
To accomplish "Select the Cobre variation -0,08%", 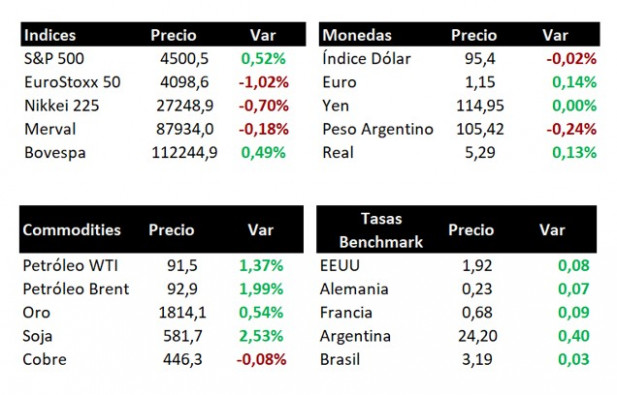I will point(261,360).
